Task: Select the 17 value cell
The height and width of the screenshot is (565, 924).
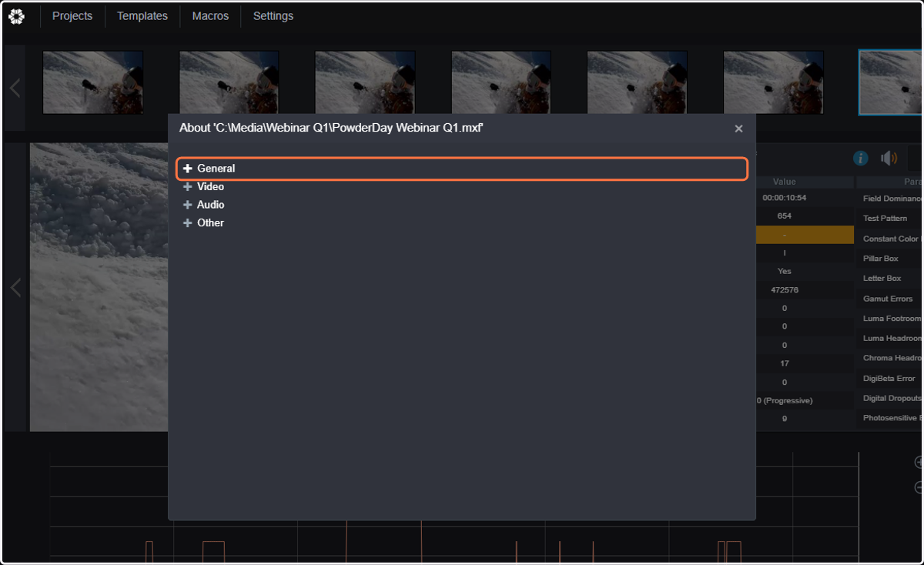Action: (785, 364)
